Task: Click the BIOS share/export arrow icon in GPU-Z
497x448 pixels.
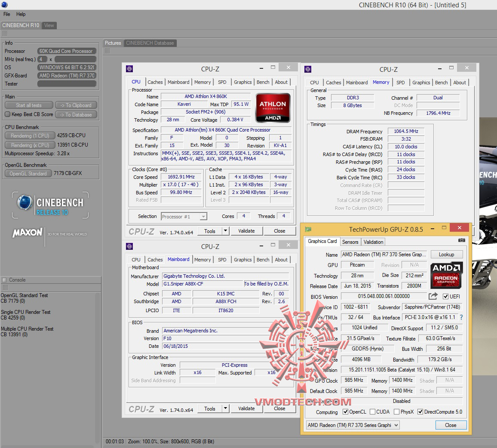Action: pyautogui.click(x=433, y=296)
